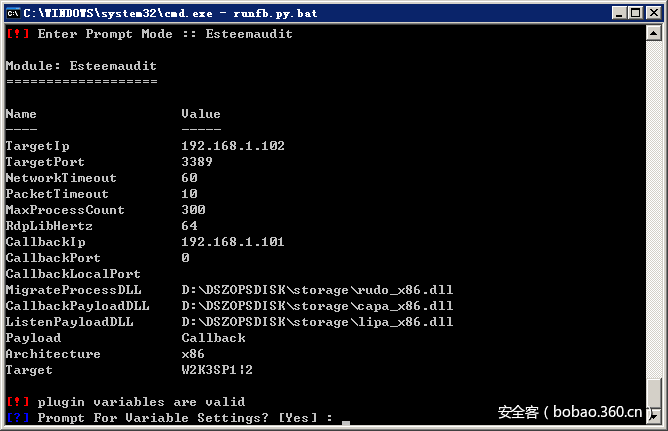This screenshot has width=668, height=431.
Task: Click the Module: Esteemaudit heading
Action: 81,66
